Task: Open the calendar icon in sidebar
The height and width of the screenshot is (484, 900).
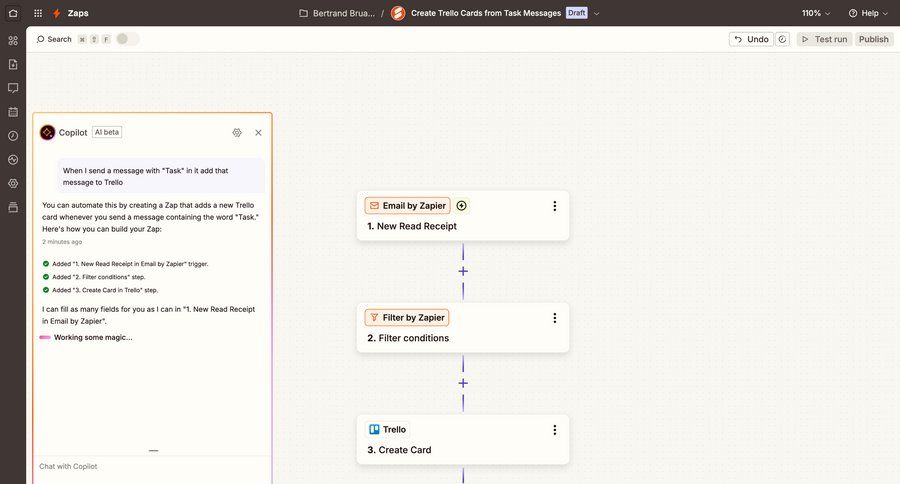Action: click(x=13, y=112)
